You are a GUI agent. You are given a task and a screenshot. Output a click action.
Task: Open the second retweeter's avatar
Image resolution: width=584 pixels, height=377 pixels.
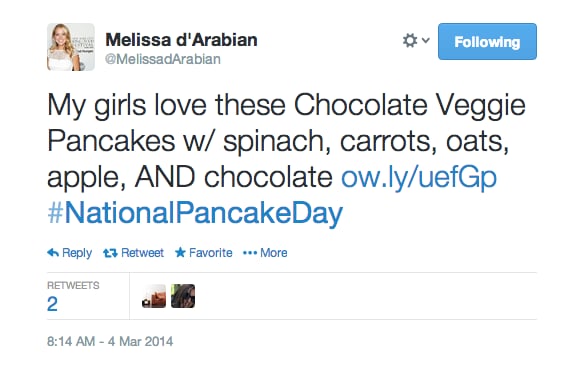click(183, 296)
